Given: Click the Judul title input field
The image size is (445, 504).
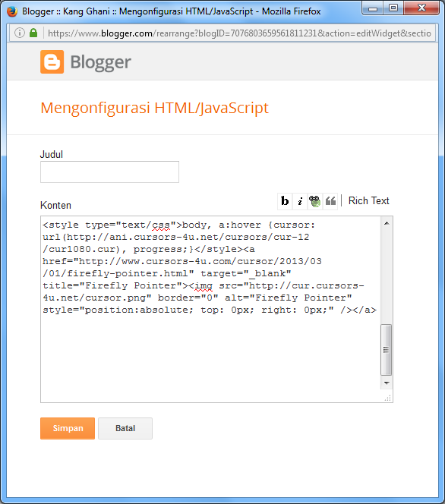Looking at the screenshot, I should click(x=109, y=172).
